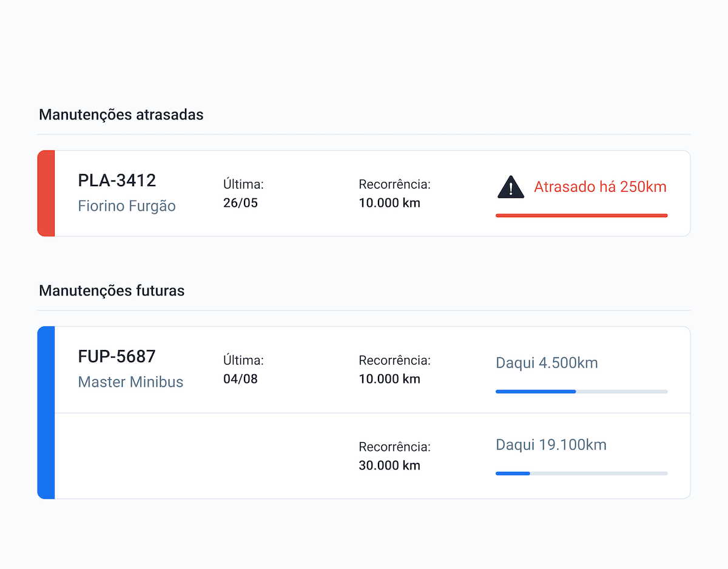Click the Master Minibus vehicle name
Image resolution: width=728 pixels, height=569 pixels.
click(130, 382)
